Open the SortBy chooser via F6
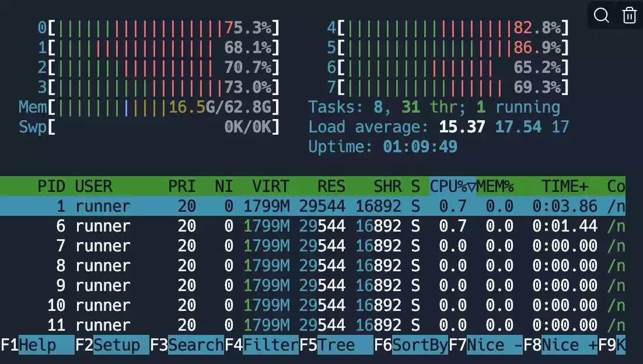 coord(411,345)
